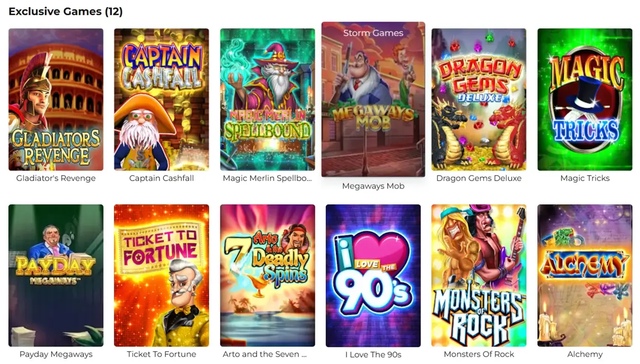640x364 pixels.
Task: Choose the Dragon Gems Deluxe game tile
Action: click(x=479, y=99)
